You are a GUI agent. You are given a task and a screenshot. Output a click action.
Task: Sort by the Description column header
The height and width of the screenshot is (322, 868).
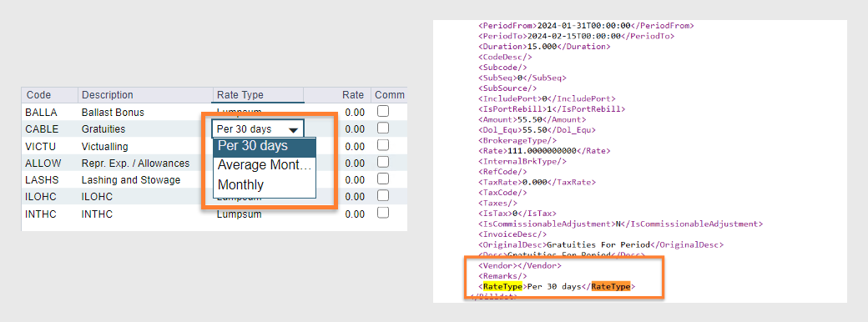(145, 95)
